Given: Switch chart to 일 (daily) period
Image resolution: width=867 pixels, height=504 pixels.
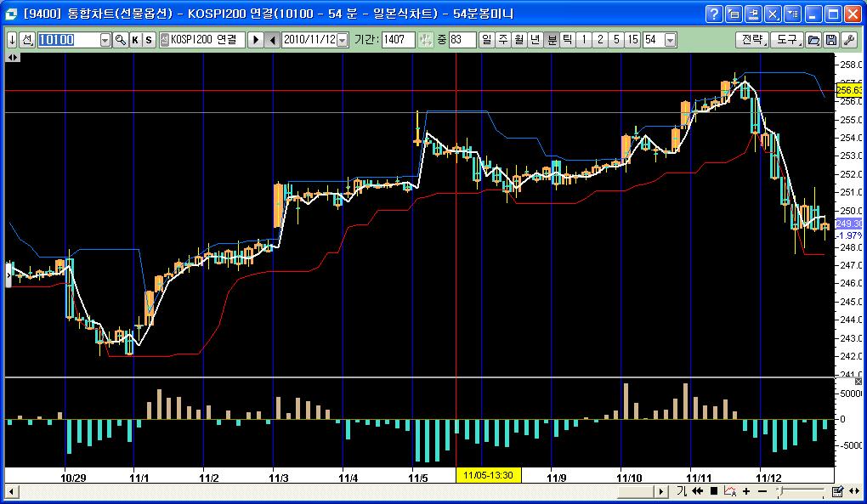Looking at the screenshot, I should click(486, 40).
